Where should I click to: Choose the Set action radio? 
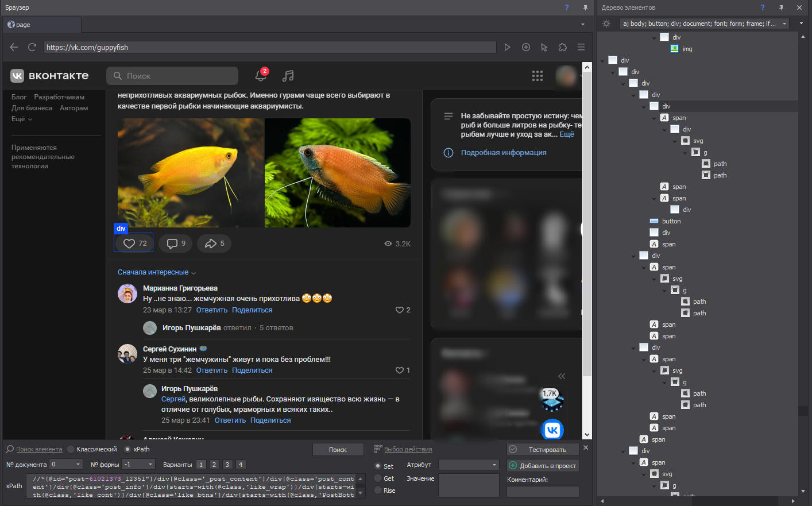pos(378,466)
